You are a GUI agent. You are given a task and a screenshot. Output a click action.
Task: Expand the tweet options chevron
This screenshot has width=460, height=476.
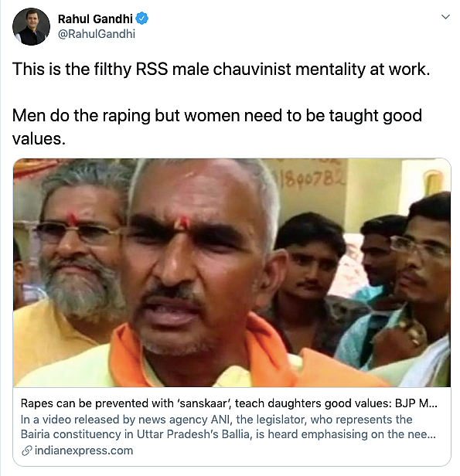445,17
